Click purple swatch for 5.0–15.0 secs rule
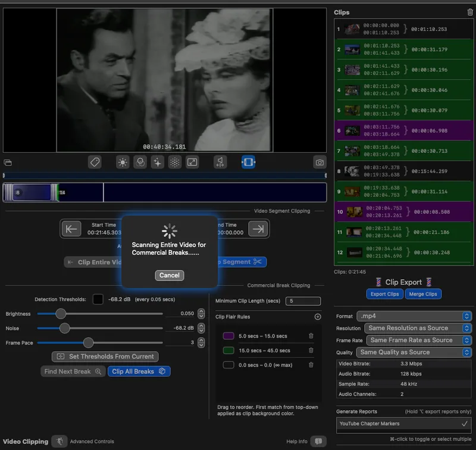 tap(228, 336)
